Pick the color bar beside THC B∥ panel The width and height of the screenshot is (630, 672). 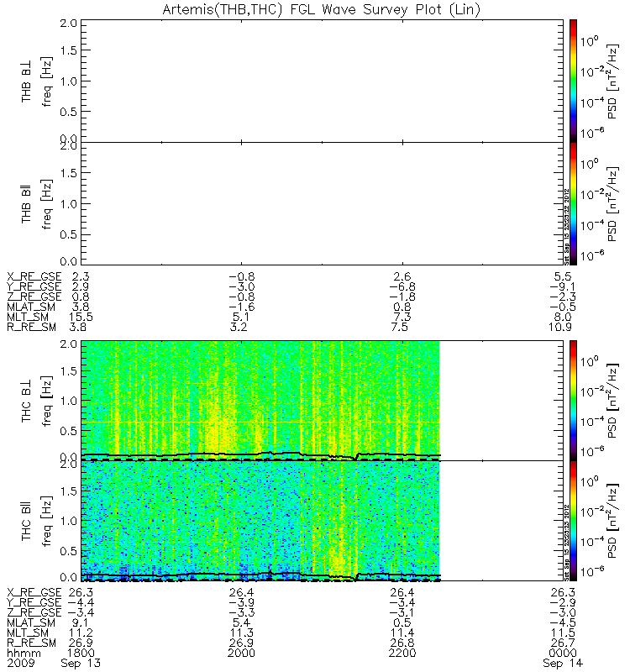[573, 521]
